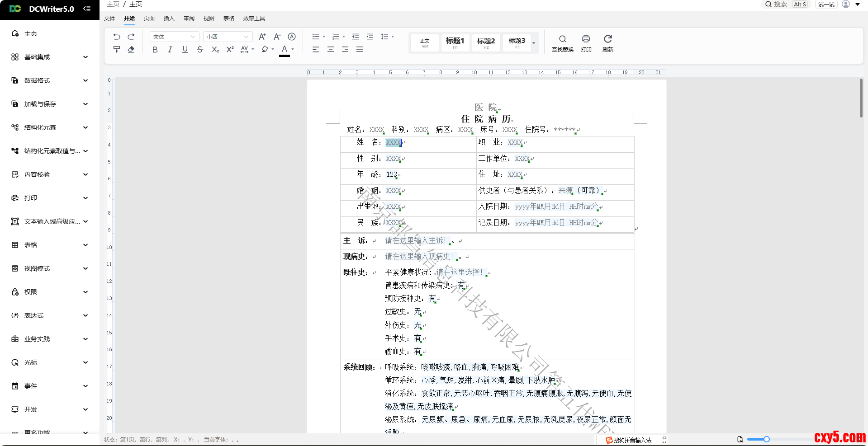This screenshot has width=868, height=446.
Task: Center align the paragraph
Action: pos(331,49)
